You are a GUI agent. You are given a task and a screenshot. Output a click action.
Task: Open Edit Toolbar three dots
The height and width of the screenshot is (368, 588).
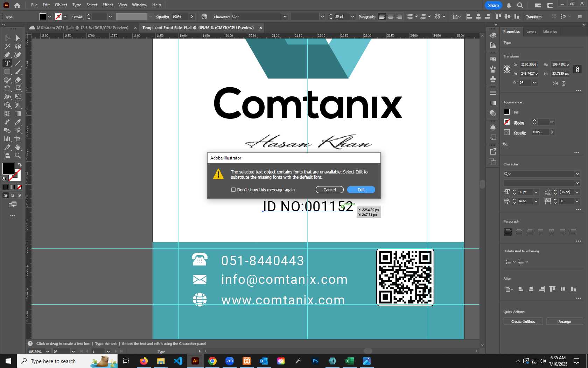coord(13,216)
